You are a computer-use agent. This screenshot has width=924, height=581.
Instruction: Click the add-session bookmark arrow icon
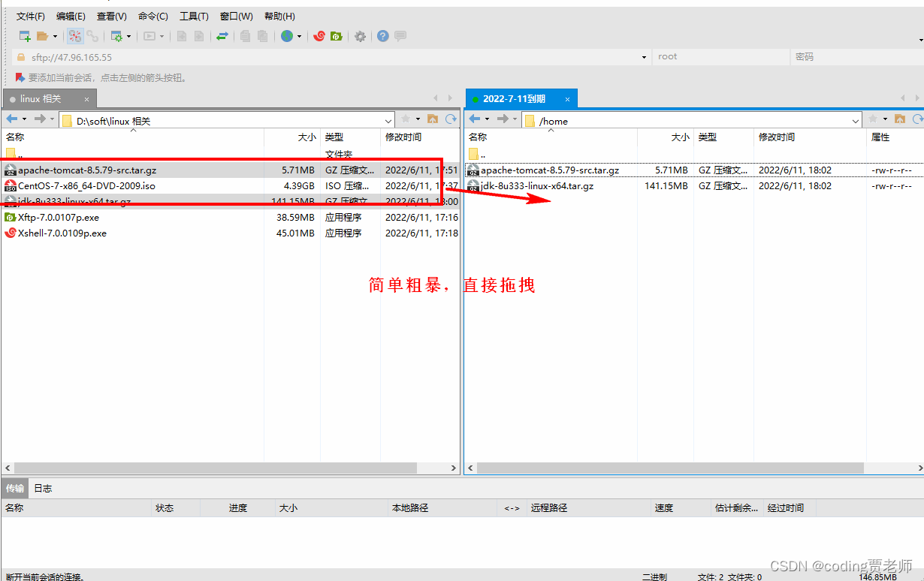(20, 77)
